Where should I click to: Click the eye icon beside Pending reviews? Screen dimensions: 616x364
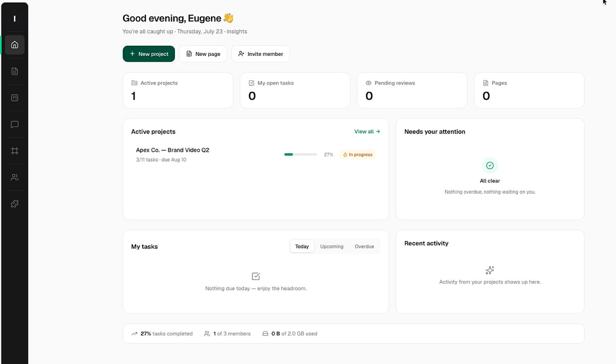369,83
